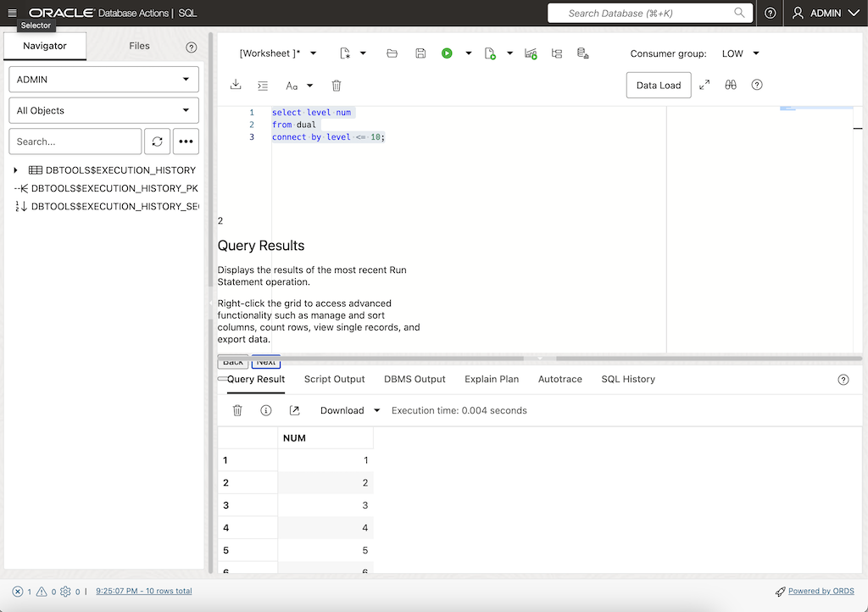Select the Autotrace tab
868x612 pixels.
coord(560,379)
